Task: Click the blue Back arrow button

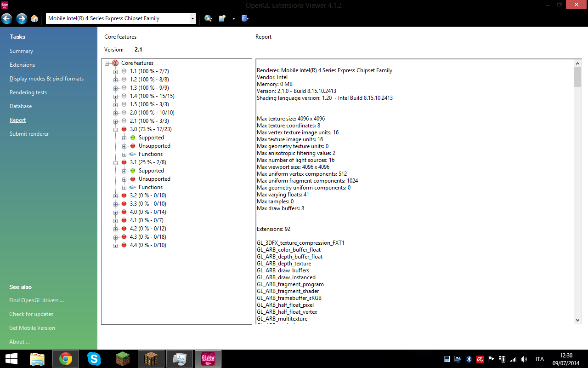Action: click(7, 18)
